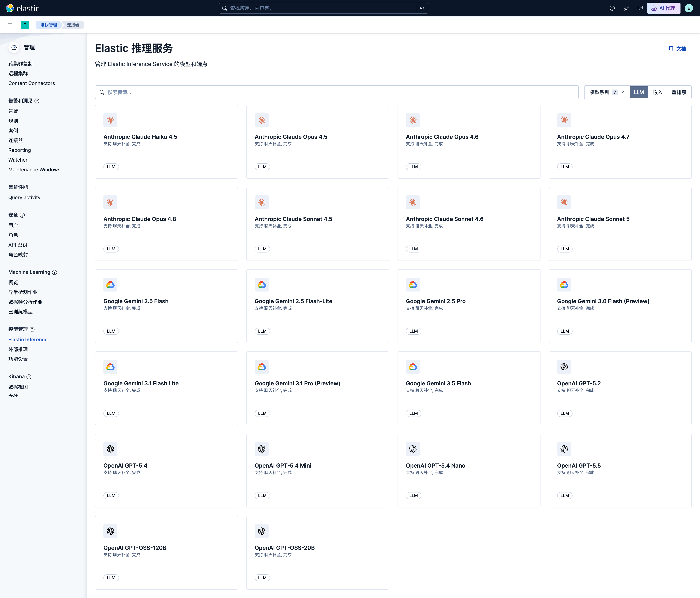Click the Anthropic icon on Claude Opus 4.6 card
700x598 pixels.
pos(413,120)
